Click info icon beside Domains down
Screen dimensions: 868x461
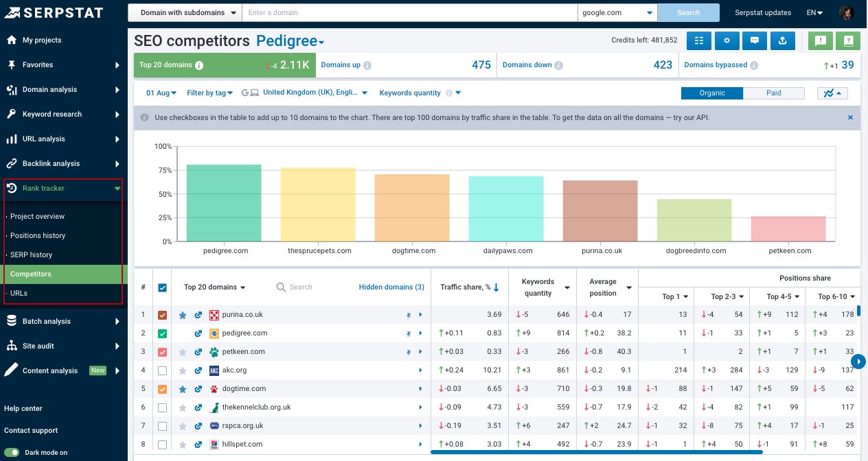(x=558, y=66)
